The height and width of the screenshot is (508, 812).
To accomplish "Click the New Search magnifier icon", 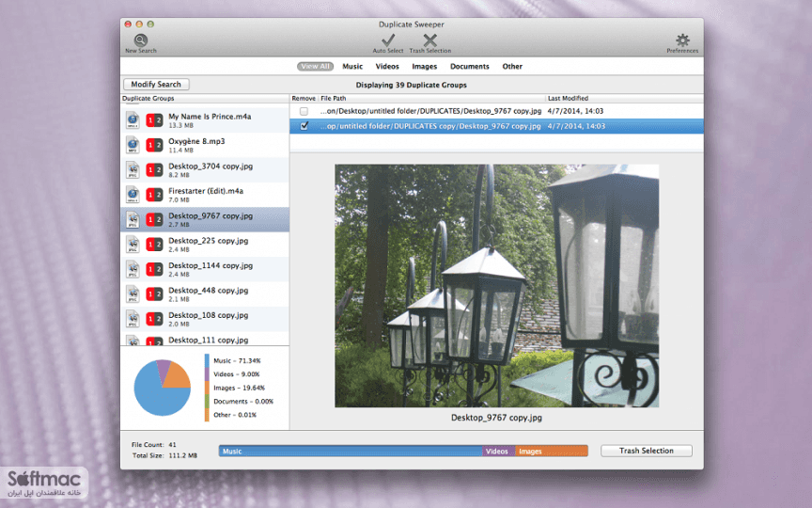I will coord(140,40).
